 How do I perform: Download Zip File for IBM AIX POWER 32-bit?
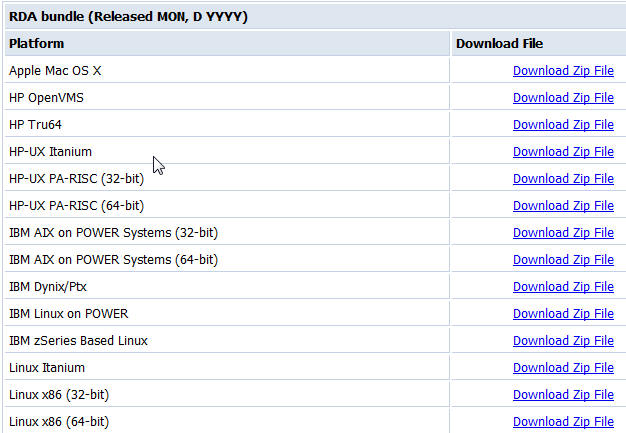pos(563,233)
